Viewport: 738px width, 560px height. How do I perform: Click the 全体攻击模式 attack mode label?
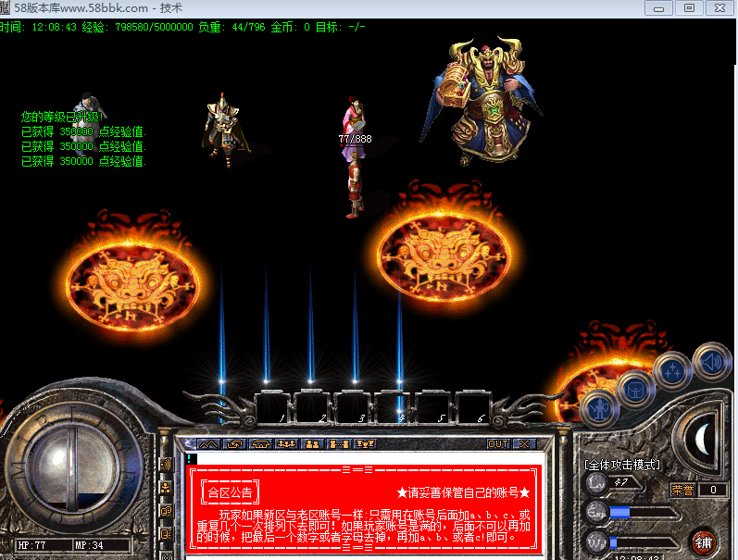pyautogui.click(x=621, y=465)
